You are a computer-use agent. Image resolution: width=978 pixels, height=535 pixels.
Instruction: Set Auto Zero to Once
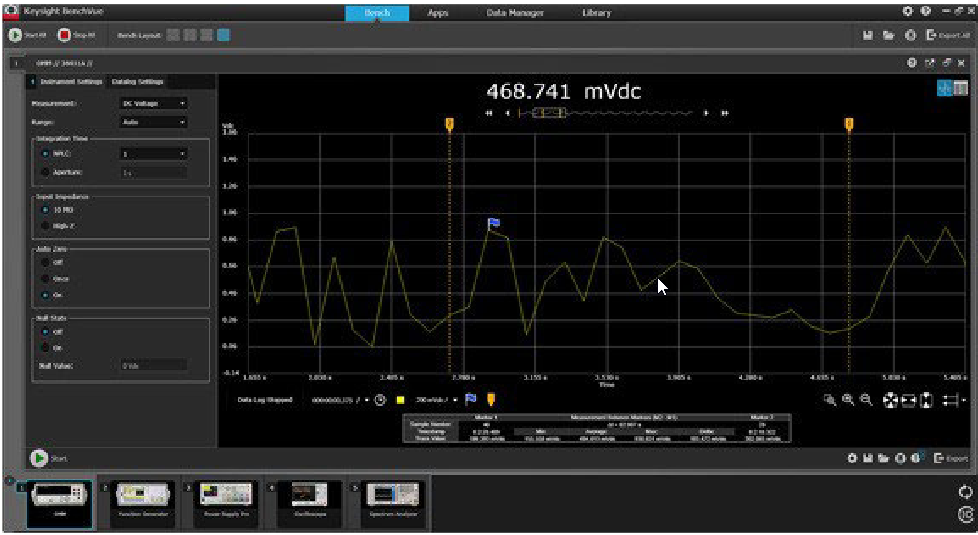click(x=45, y=278)
